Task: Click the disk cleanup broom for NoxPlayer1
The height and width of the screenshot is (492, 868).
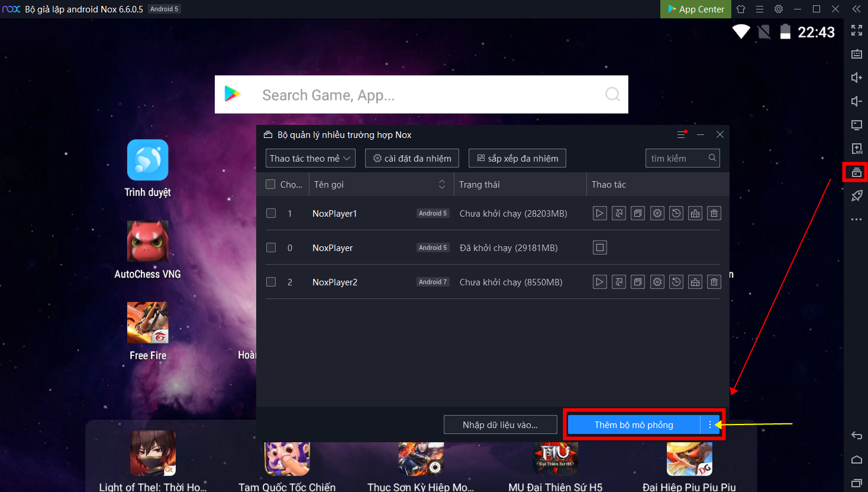Action: (695, 213)
